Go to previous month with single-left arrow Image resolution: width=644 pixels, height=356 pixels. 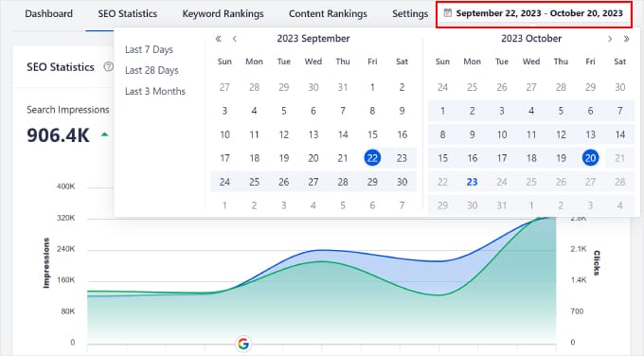[235, 39]
